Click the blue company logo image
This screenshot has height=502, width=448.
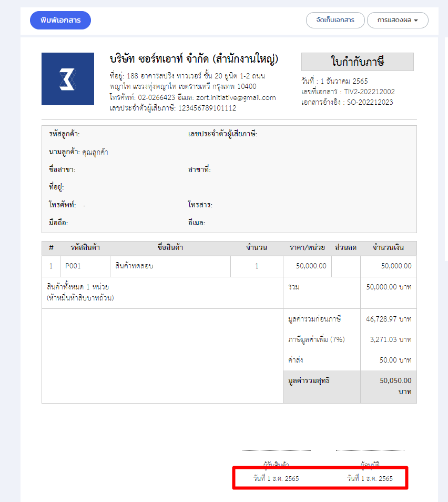pos(68,79)
